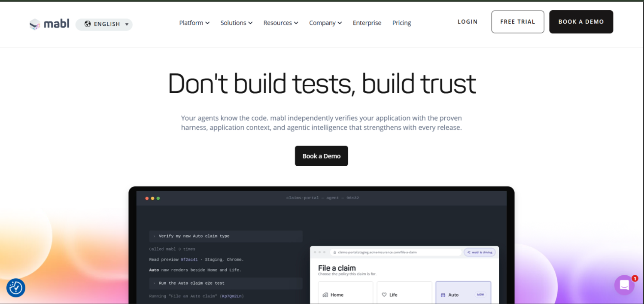Screen dimensions: 644x304
Task: Open the English language selector
Action: click(104, 24)
